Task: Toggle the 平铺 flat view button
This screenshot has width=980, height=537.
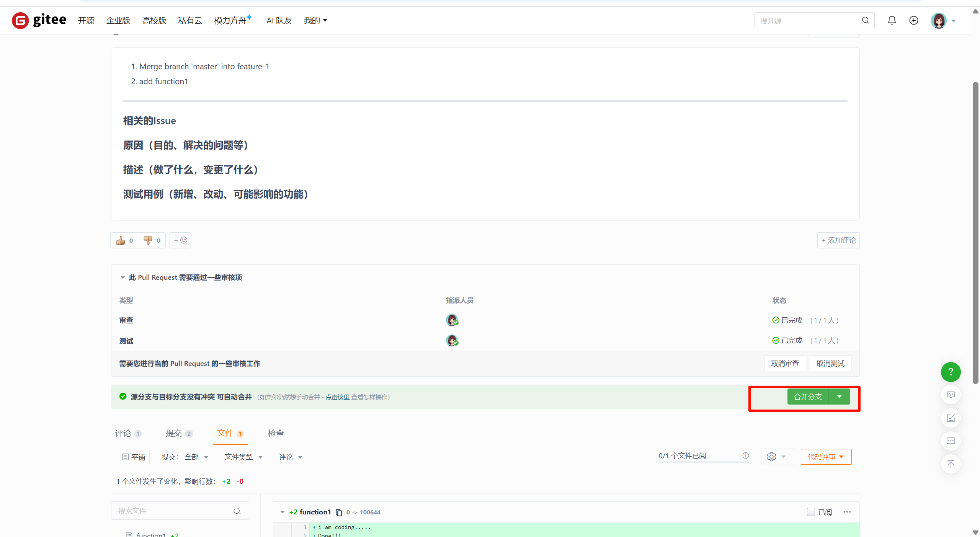Action: [133, 457]
